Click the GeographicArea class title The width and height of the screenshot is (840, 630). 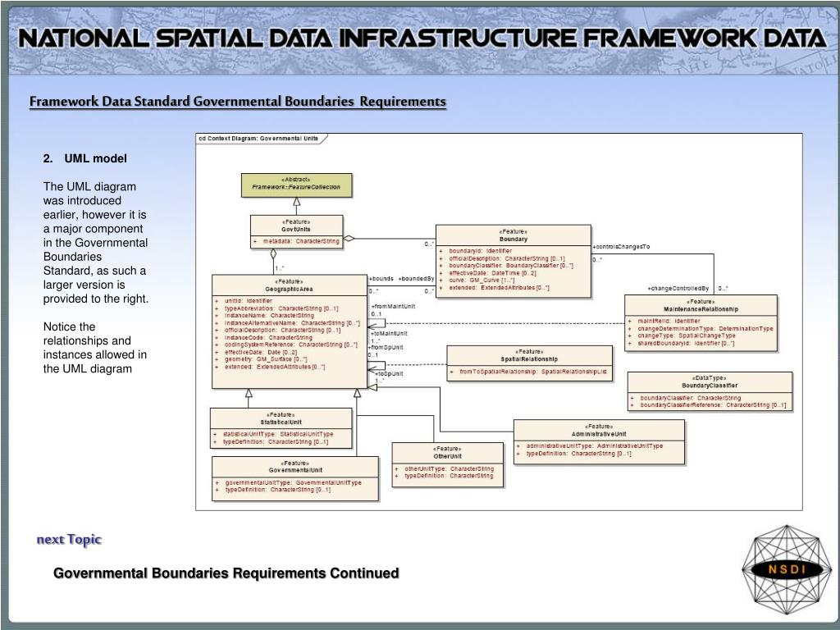pyautogui.click(x=289, y=290)
